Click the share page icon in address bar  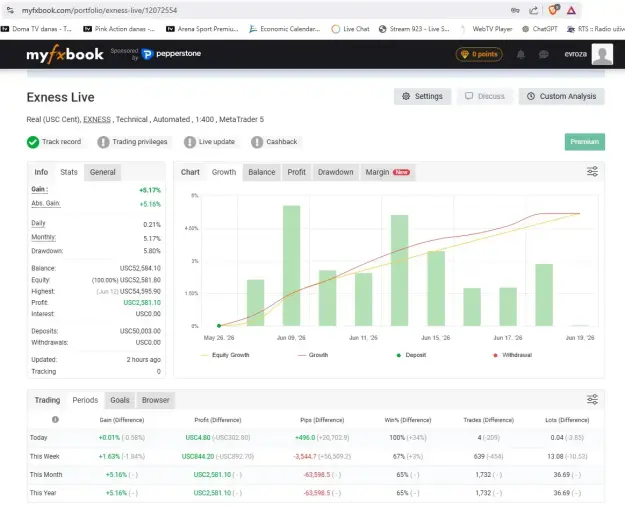[x=533, y=10]
